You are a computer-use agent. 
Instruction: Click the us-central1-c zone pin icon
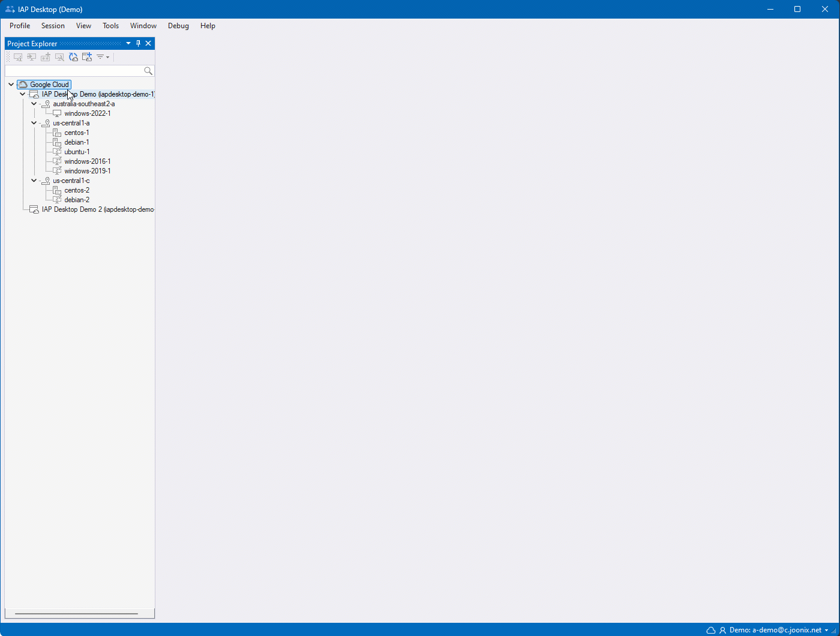pyautogui.click(x=46, y=181)
